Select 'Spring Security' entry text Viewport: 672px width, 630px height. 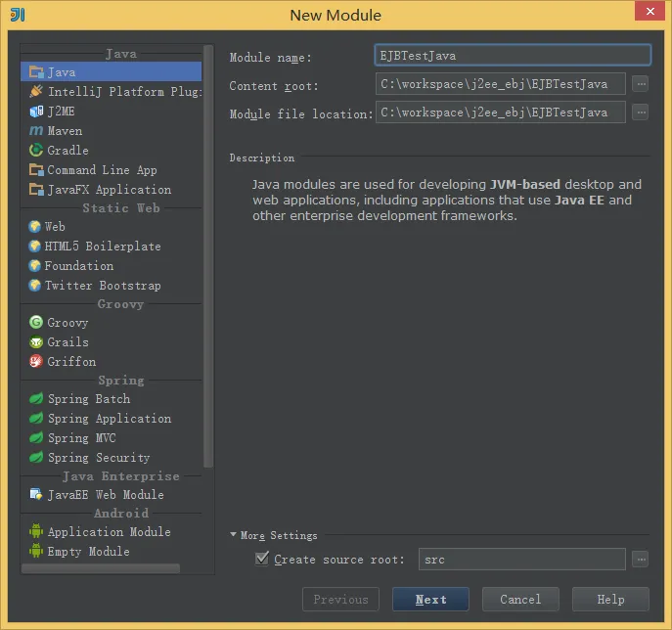pyautogui.click(x=99, y=458)
